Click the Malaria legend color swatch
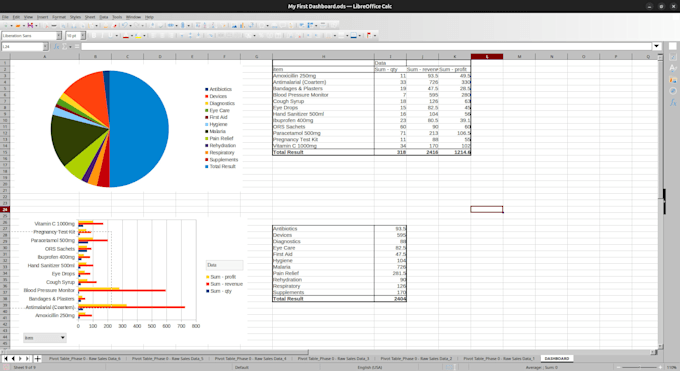The width and height of the screenshot is (680, 371). pos(206,131)
